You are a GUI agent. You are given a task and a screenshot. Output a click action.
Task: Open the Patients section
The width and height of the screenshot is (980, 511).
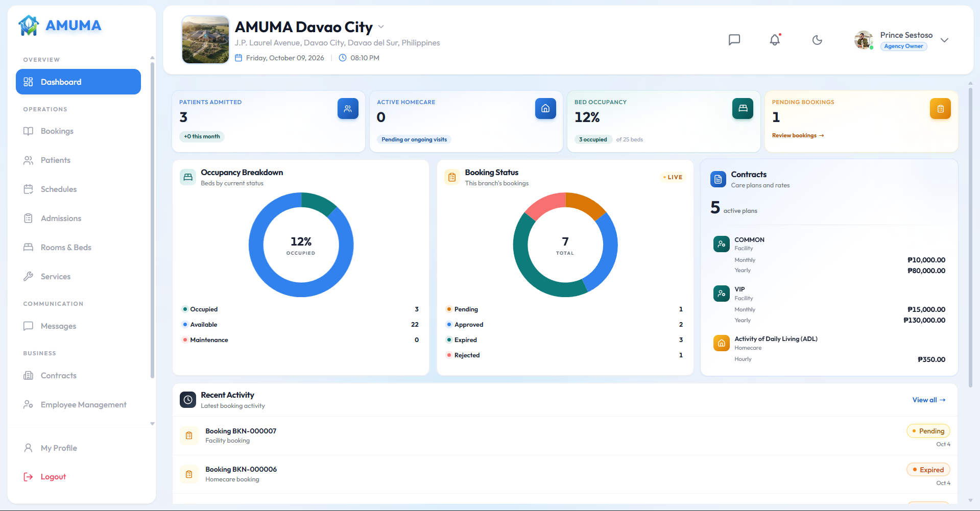pyautogui.click(x=78, y=160)
